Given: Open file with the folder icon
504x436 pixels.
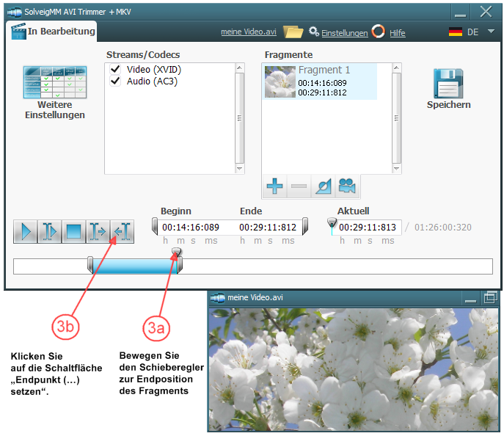Looking at the screenshot, I should pyautogui.click(x=293, y=32).
